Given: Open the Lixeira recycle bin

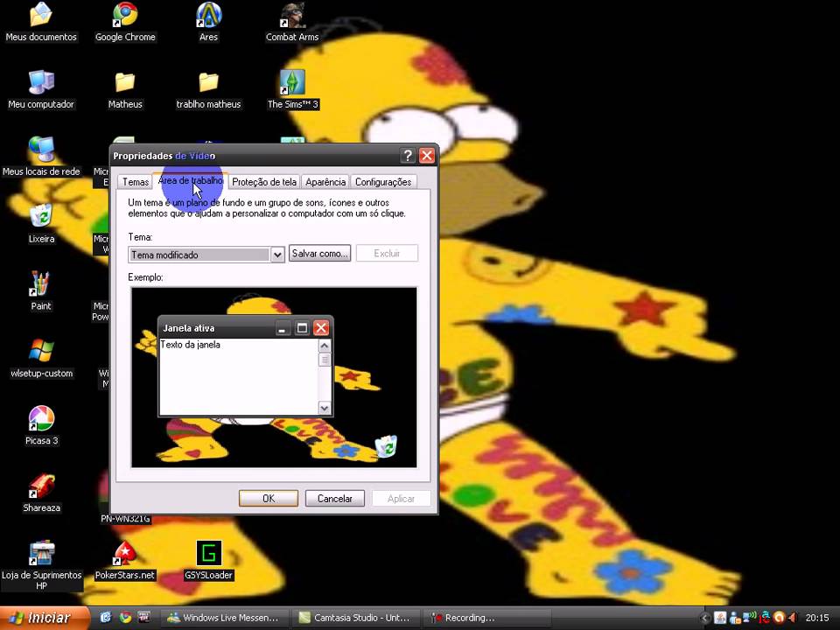Looking at the screenshot, I should [x=41, y=225].
